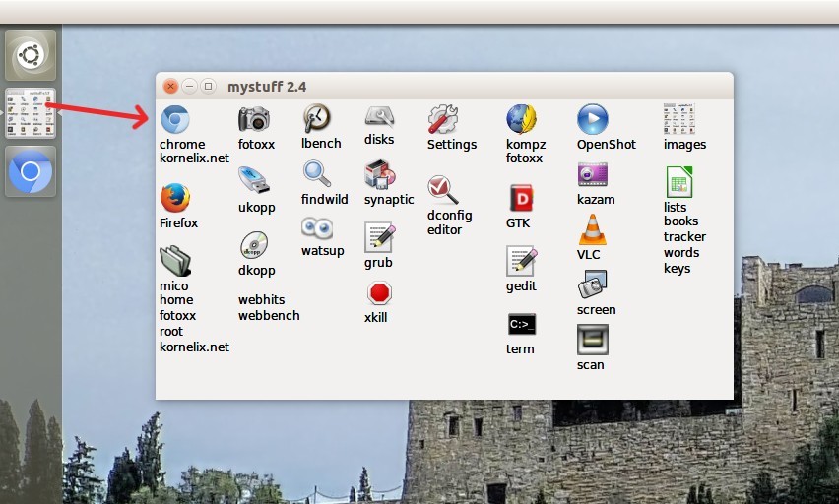
Task: Click the 'webbench' text entry
Action: click(269, 316)
